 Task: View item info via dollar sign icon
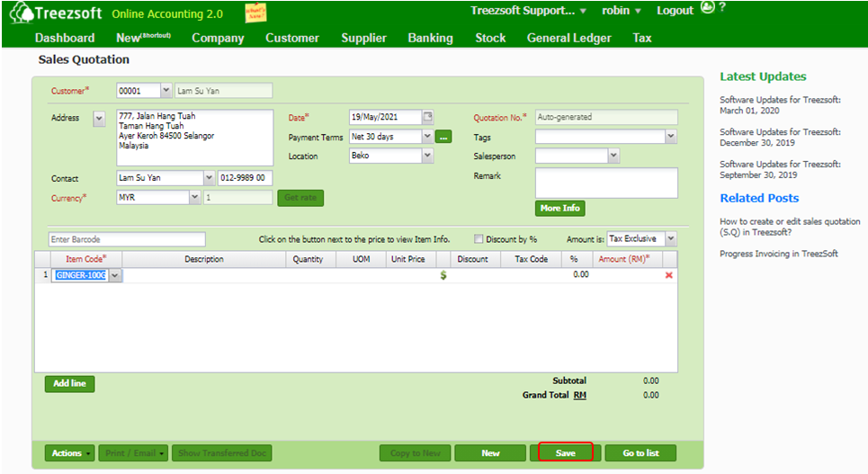pyautogui.click(x=443, y=274)
